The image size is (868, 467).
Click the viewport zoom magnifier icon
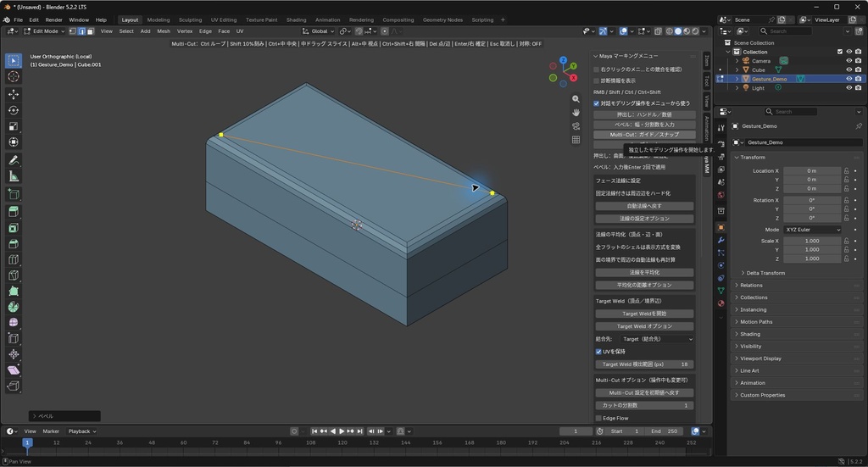[x=576, y=99]
